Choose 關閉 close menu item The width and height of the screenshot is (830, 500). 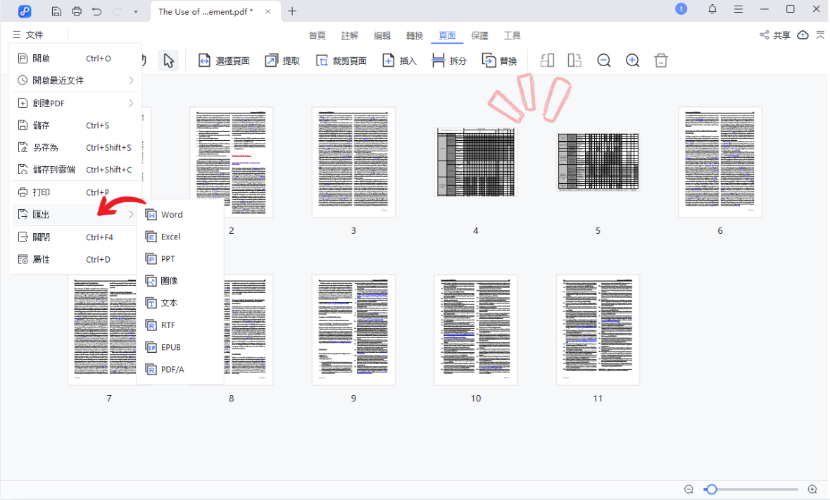tap(75, 237)
